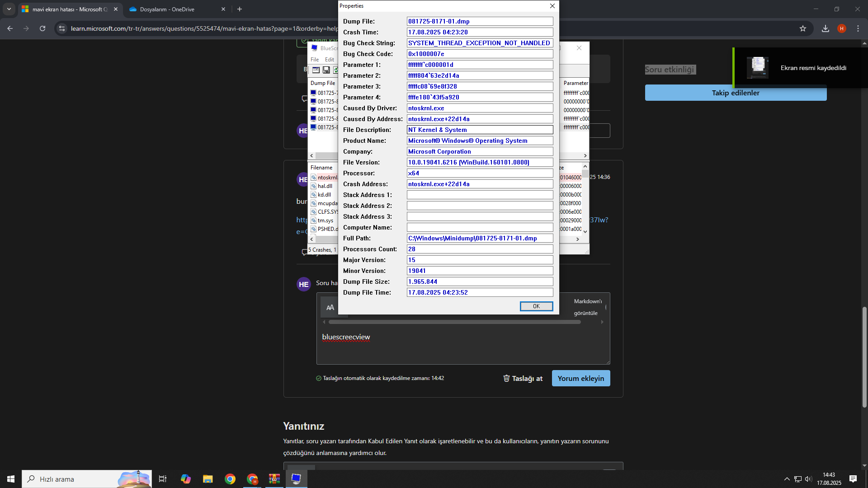Bookmark this page with star icon
This screenshot has height=488, width=868.
point(802,28)
